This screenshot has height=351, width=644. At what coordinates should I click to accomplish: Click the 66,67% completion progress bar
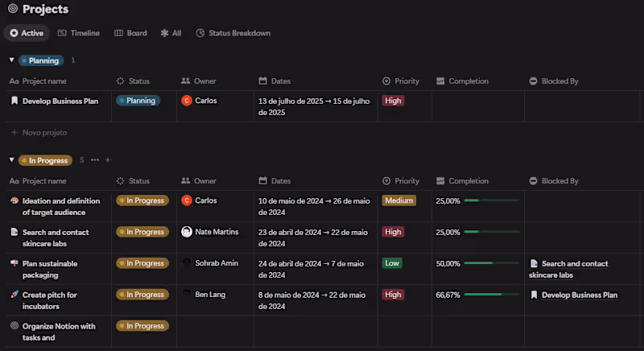pos(491,295)
